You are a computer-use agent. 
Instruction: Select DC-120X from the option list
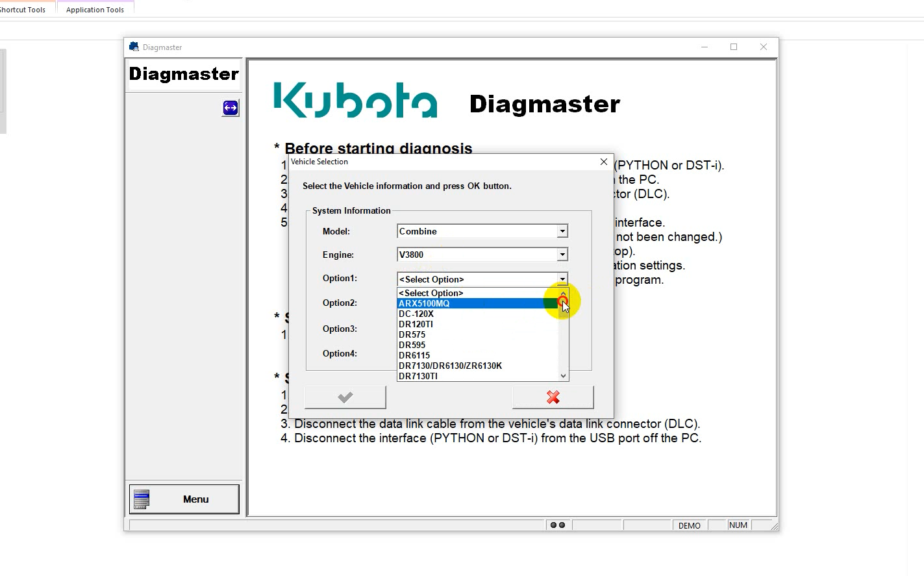[x=478, y=314]
